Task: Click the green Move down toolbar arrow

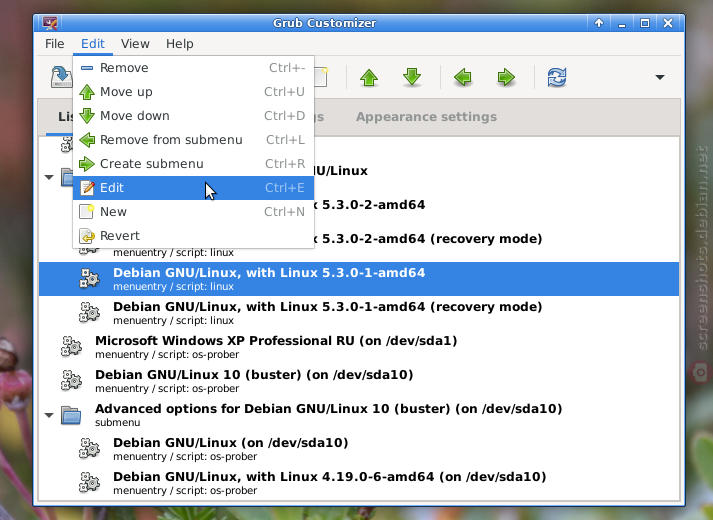Action: point(412,77)
